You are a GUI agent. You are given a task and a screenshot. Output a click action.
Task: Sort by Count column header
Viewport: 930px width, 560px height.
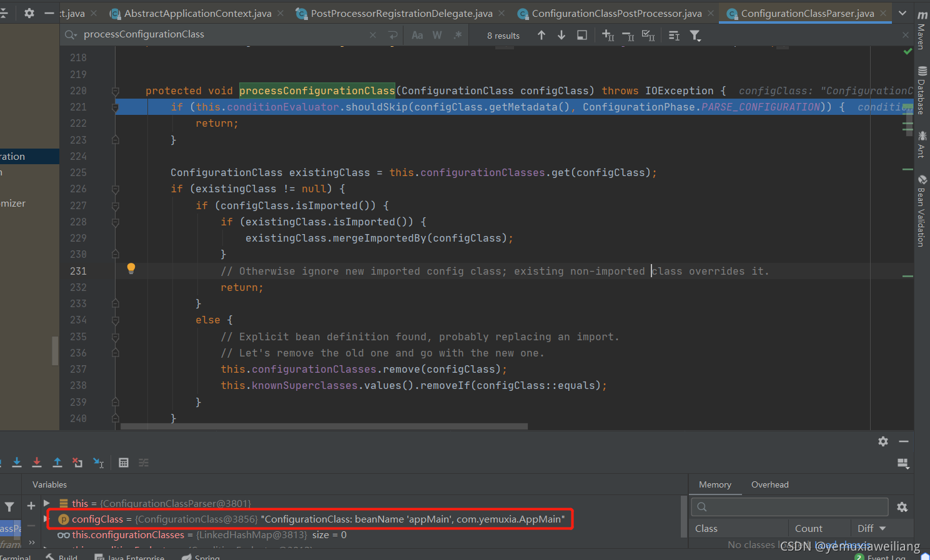[x=819, y=528]
